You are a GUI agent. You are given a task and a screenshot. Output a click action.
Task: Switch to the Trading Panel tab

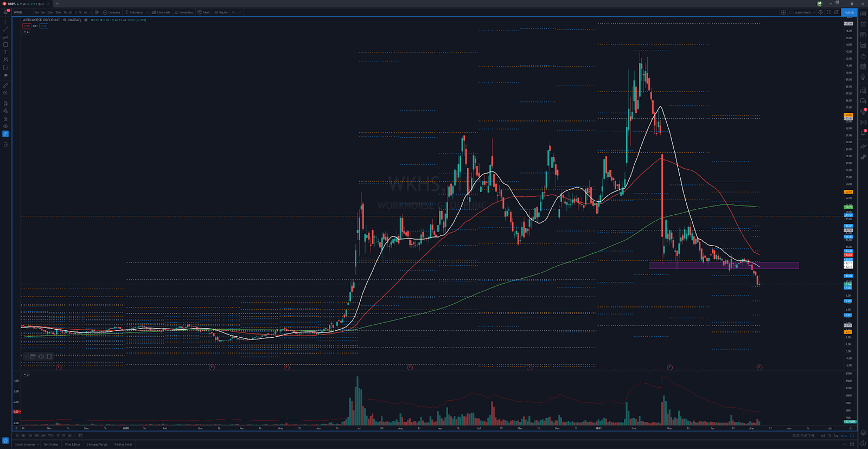point(123,444)
